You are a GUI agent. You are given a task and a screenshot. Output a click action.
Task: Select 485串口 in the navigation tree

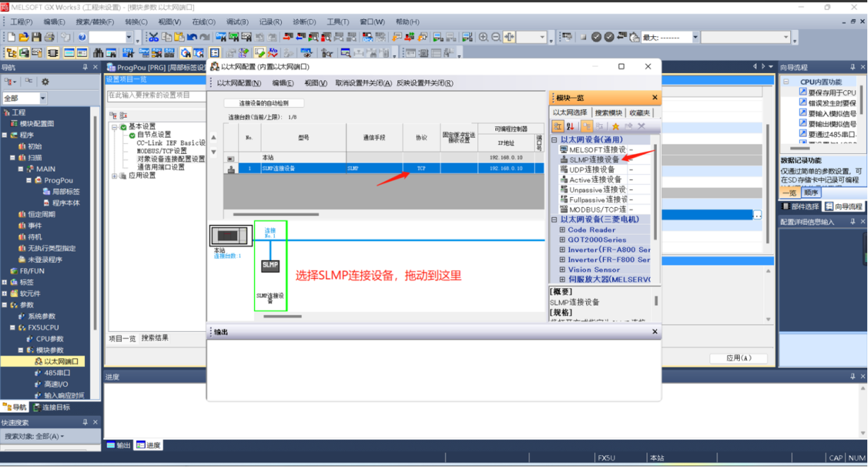[56, 373]
